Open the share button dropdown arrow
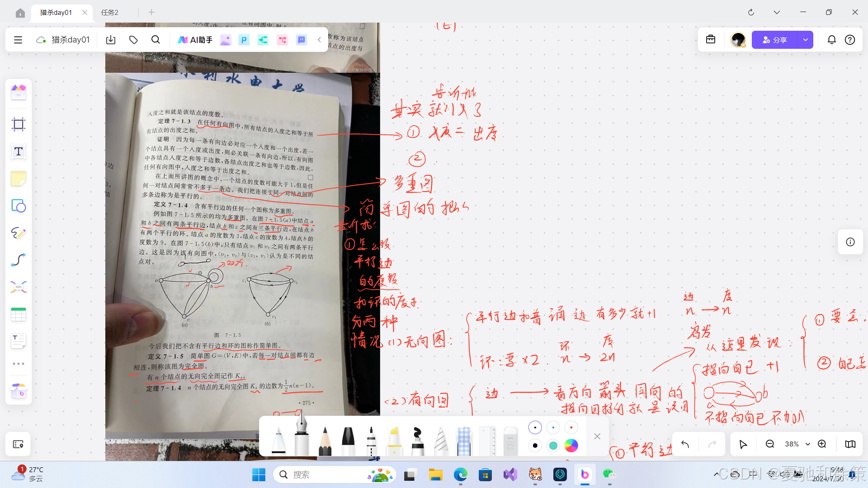The width and height of the screenshot is (868, 488). click(806, 40)
